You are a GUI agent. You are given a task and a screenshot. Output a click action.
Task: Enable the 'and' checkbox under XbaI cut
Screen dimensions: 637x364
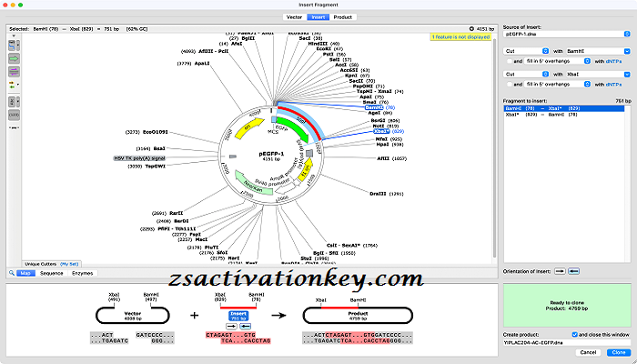[x=510, y=84]
